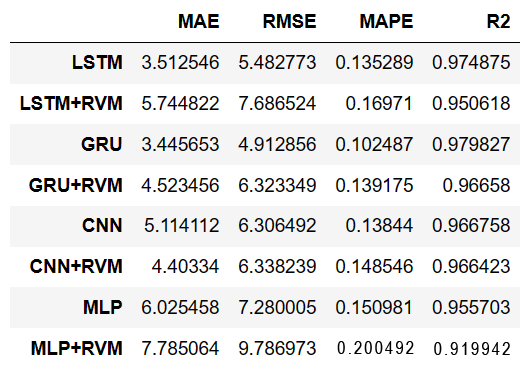This screenshot has width=525, height=372.
Task: Click MLP+RVM MAE value 7.785064
Action: pyautogui.click(x=180, y=348)
